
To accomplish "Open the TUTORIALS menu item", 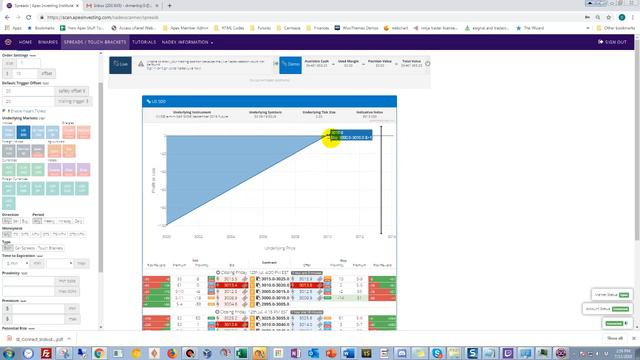I will click(144, 42).
